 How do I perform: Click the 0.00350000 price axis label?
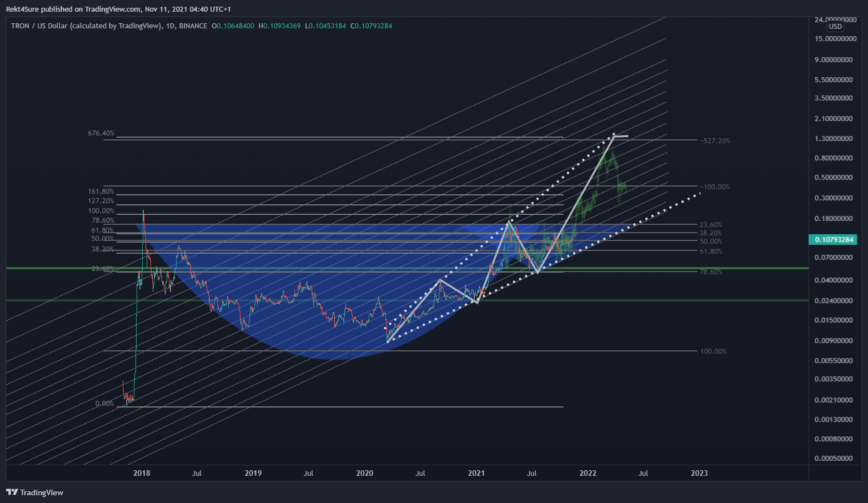[x=834, y=379]
